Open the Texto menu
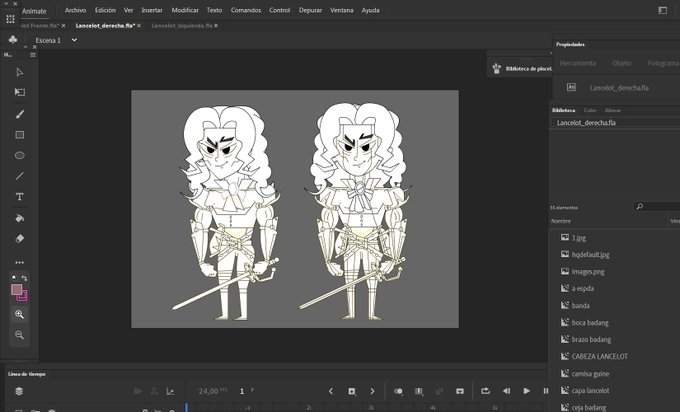Viewport: 680px width, 412px height. point(214,10)
